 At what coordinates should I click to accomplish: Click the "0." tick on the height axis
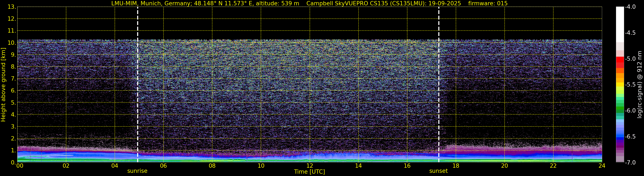tap(13, 162)
